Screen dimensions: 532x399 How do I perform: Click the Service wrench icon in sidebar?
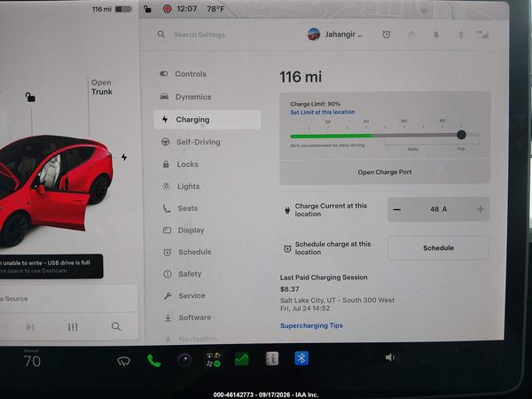pyautogui.click(x=168, y=296)
